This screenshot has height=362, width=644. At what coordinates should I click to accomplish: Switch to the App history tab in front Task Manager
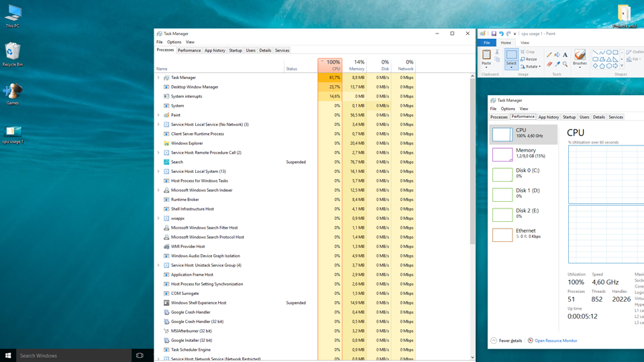coord(215,50)
